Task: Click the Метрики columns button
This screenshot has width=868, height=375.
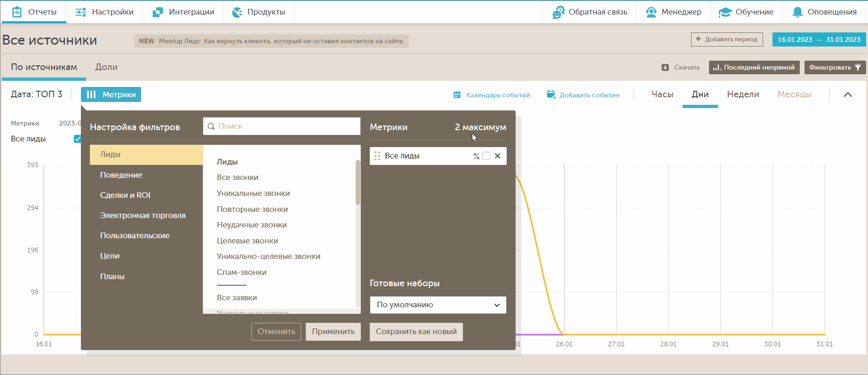Action: (111, 94)
